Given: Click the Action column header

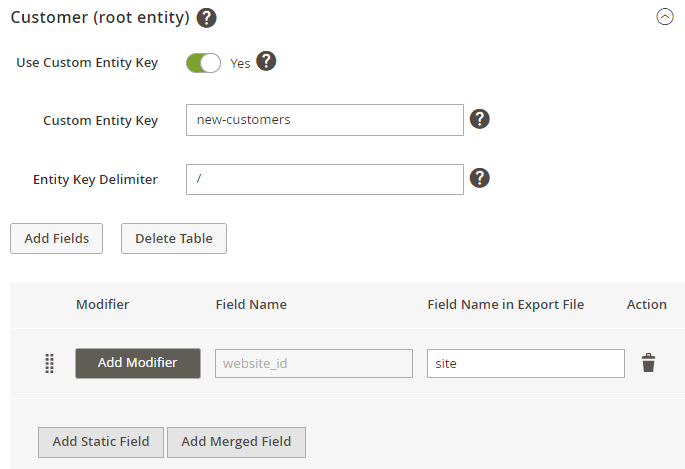Looking at the screenshot, I should click(647, 304).
